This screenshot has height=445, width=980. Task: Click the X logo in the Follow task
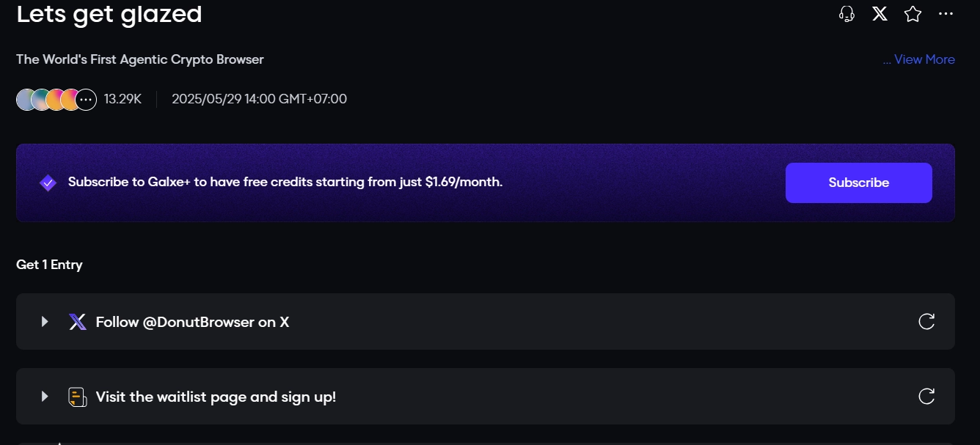(x=77, y=322)
